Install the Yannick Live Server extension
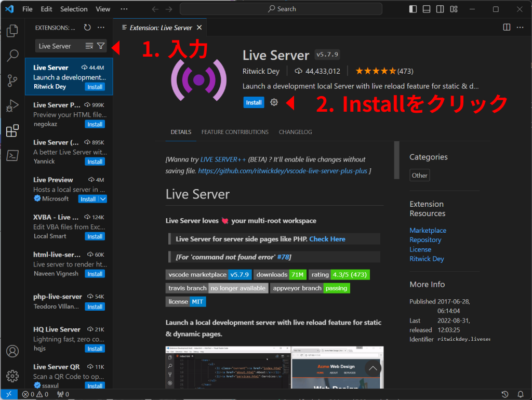The width and height of the screenshot is (532, 400). pyautogui.click(x=95, y=162)
